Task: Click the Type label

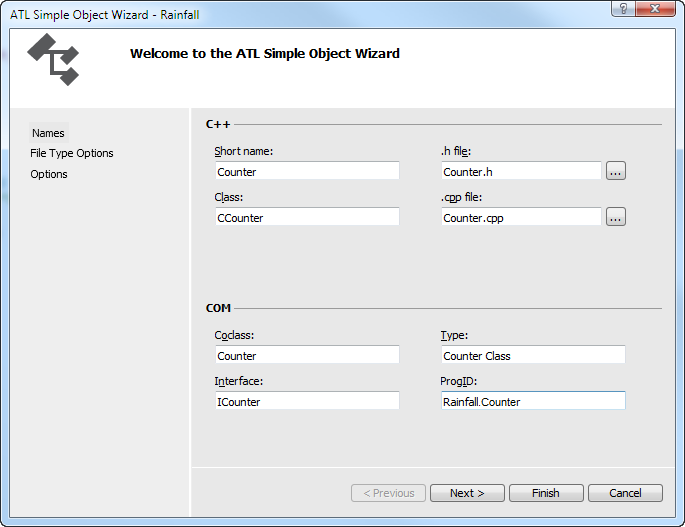Action: point(454,336)
